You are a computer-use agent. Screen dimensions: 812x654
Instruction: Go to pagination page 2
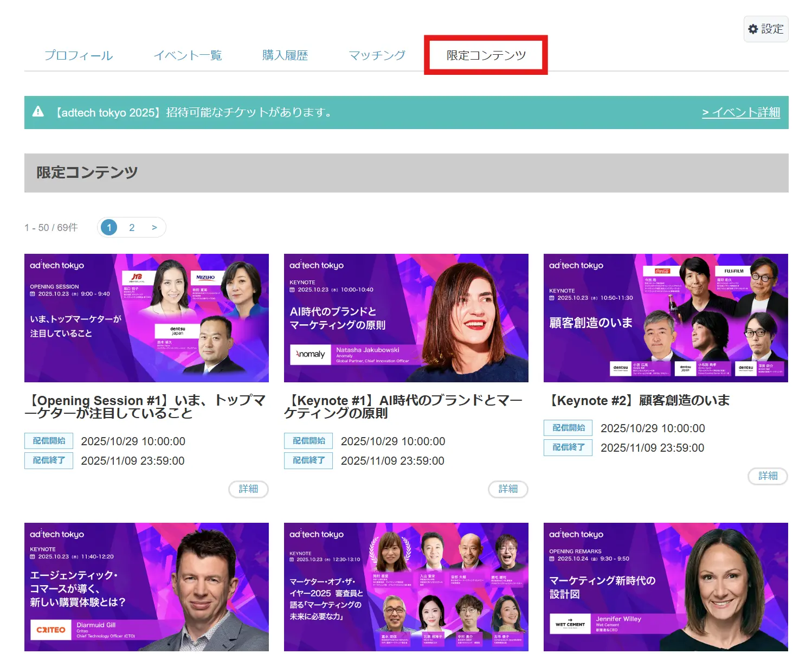pyautogui.click(x=131, y=227)
